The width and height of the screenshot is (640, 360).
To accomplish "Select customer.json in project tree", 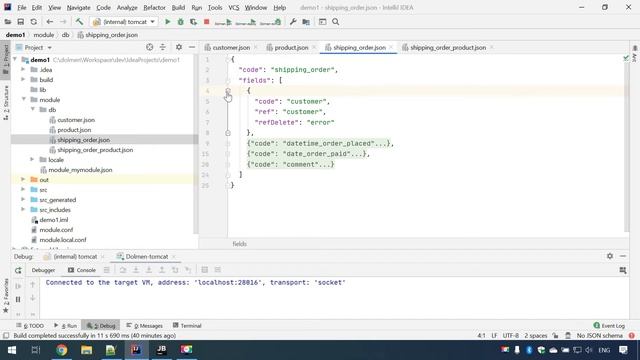I will (76, 120).
